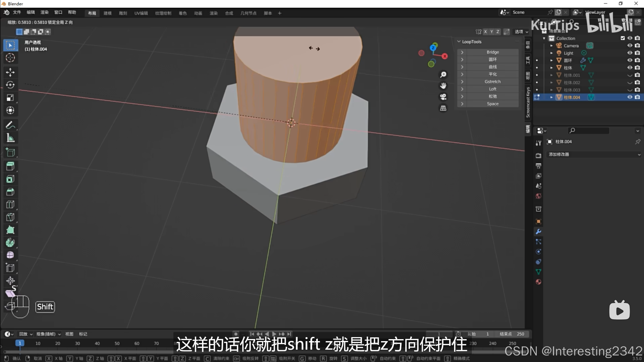Viewport: 644px width, 362px height.
Task: Toggle camera view with camera icon
Action: 443,97
